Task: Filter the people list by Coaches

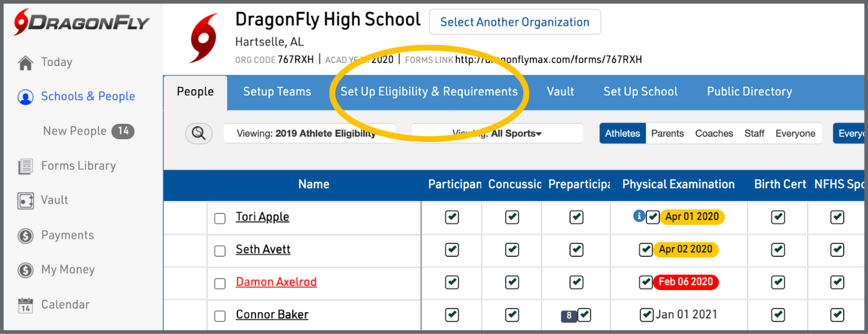Action: pos(714,133)
